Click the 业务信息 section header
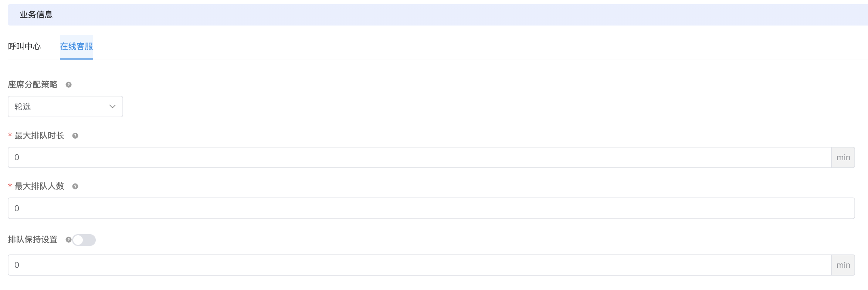The width and height of the screenshot is (868, 290). point(36,15)
